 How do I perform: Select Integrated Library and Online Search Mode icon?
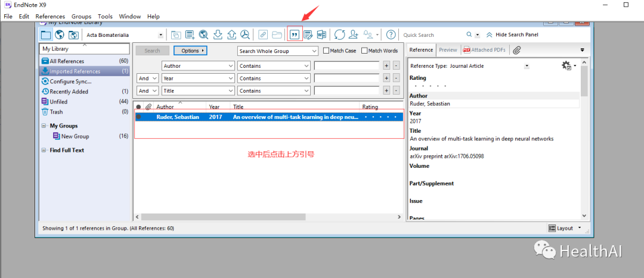pos(73,35)
